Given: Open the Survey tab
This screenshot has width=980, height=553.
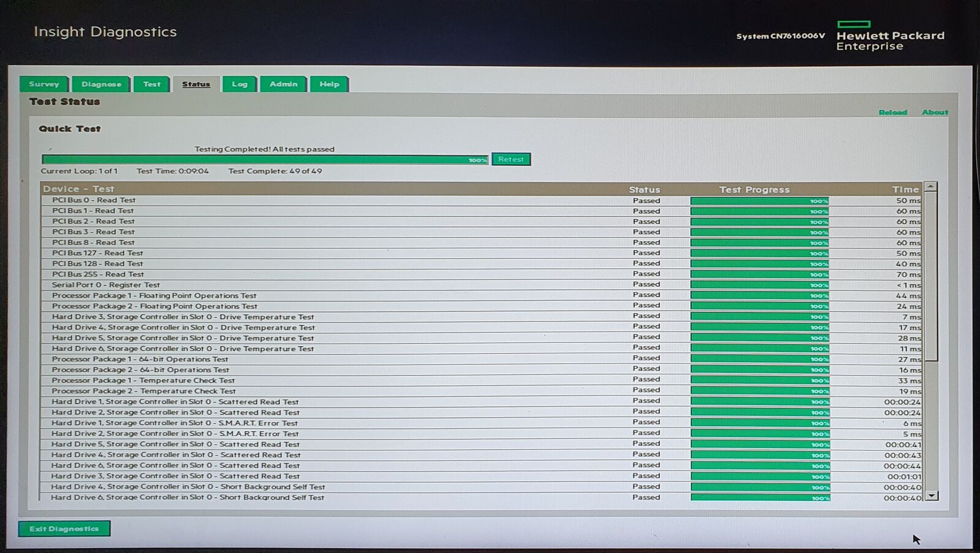Looking at the screenshot, I should (x=44, y=84).
